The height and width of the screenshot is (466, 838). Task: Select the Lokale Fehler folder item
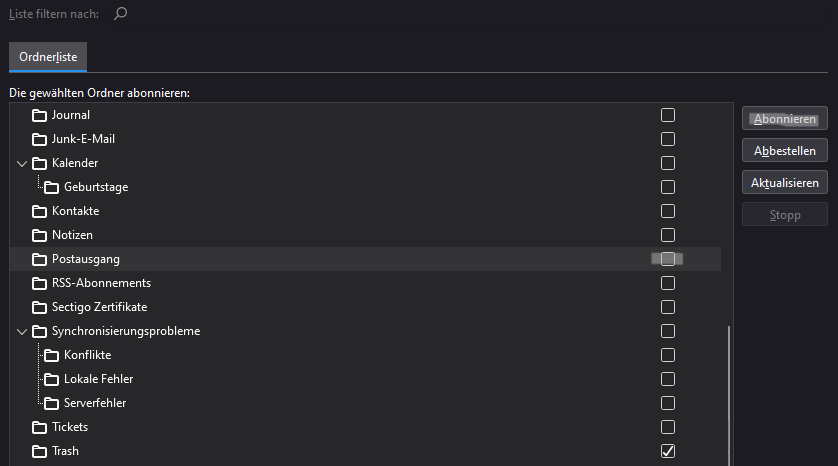(x=98, y=379)
